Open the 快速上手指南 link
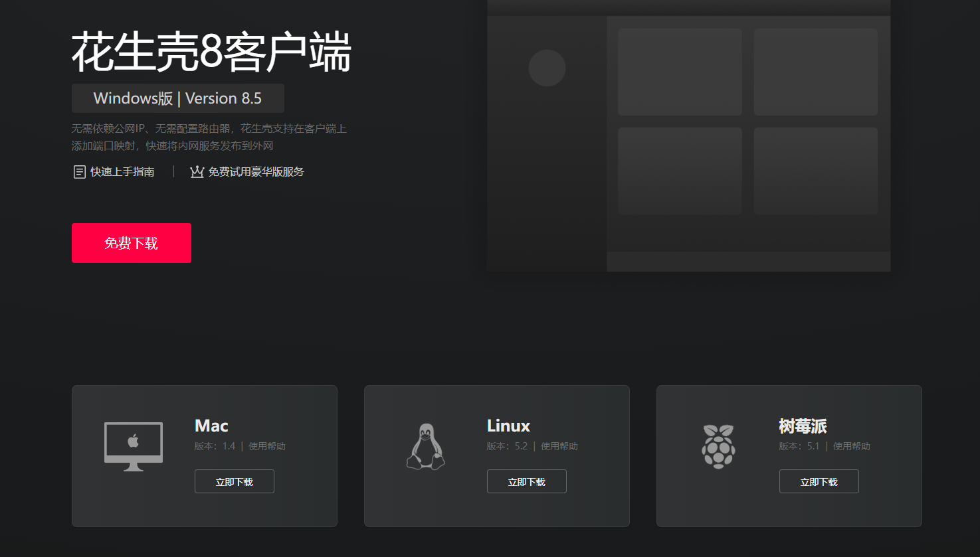The height and width of the screenshot is (557, 980). click(122, 172)
